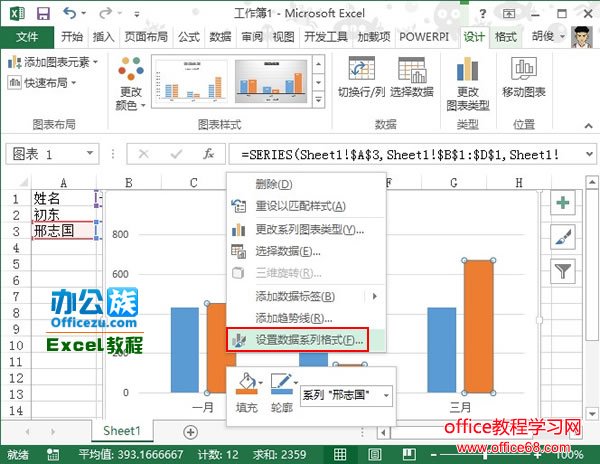600x464 pixels.
Task: Select cell A1 containing 姓名
Action: 64,198
